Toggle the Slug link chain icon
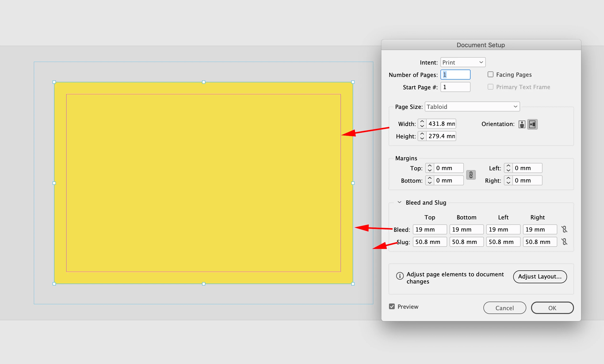Viewport: 604px width, 364px height. click(x=564, y=242)
